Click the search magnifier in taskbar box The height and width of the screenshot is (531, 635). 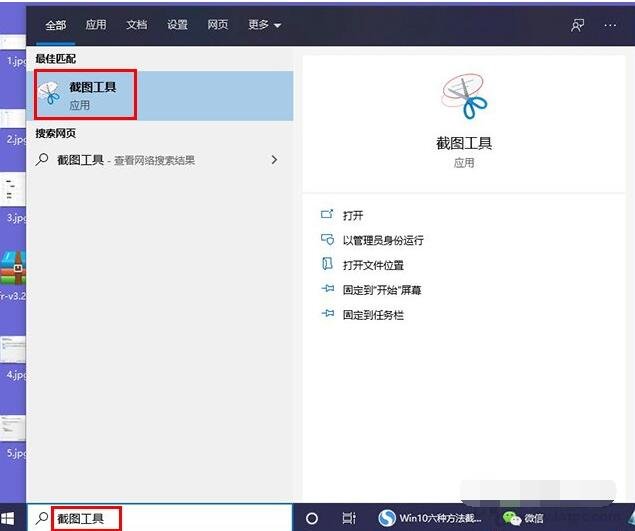pyautogui.click(x=42, y=517)
